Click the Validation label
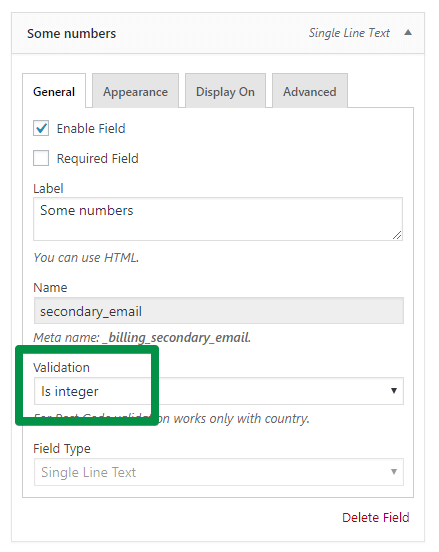 point(61,368)
